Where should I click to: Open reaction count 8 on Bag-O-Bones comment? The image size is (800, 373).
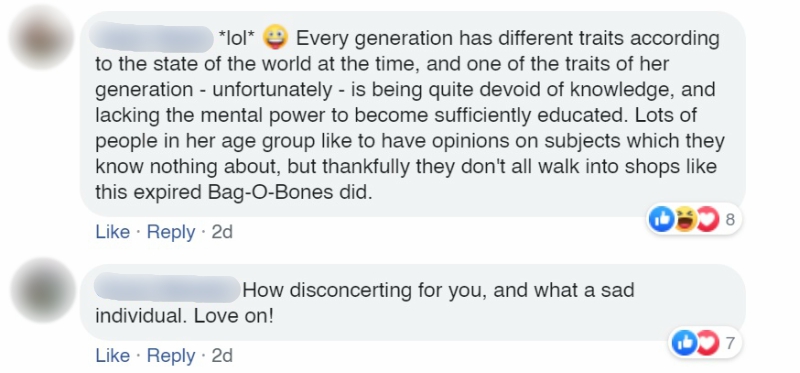click(x=730, y=219)
